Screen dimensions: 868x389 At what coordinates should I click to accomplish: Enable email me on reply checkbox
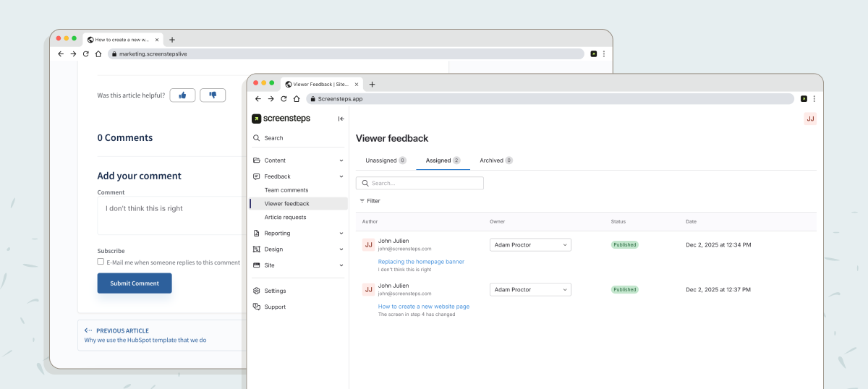(x=101, y=262)
